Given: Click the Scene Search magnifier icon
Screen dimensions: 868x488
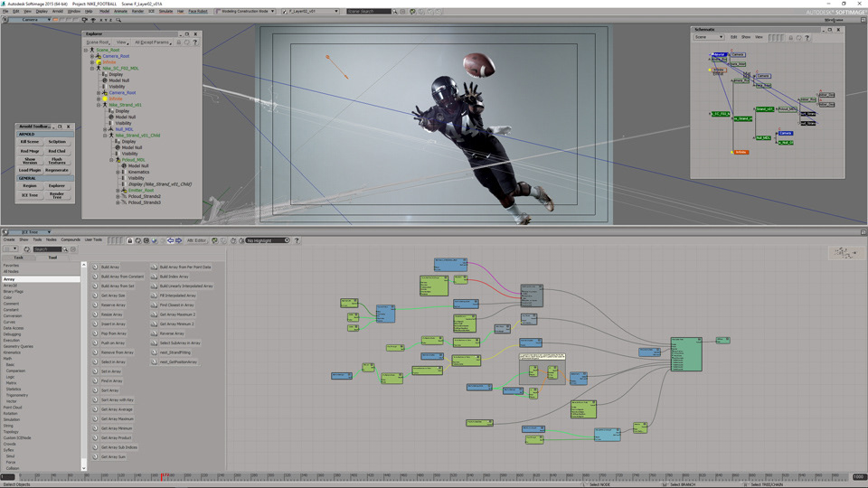Looking at the screenshot, I should tap(395, 12).
